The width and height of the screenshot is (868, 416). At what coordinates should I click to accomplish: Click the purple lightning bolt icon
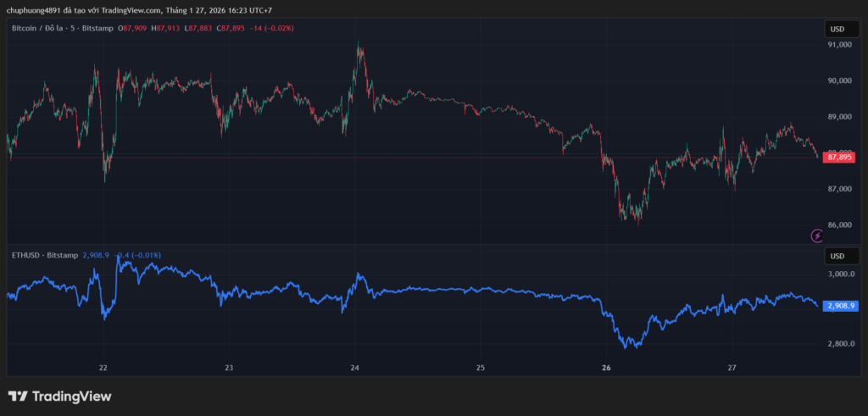click(817, 236)
